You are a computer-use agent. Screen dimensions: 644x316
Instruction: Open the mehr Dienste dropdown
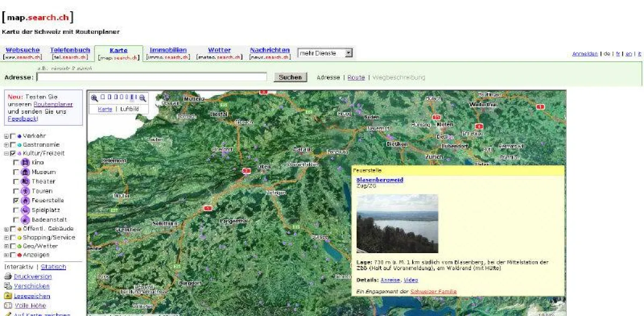[325, 53]
